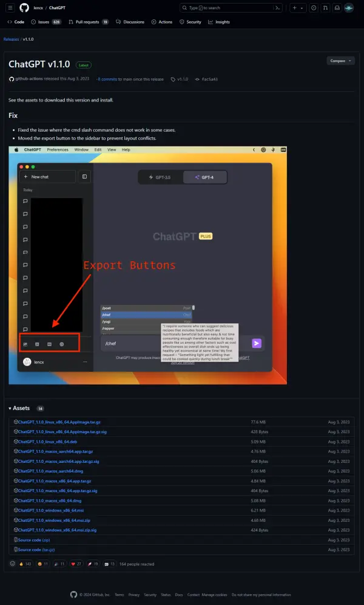This screenshot has width=364, height=605.
Task: Download ChatGPT_1.1.0_linux_x86_64.deb
Action: point(47,442)
